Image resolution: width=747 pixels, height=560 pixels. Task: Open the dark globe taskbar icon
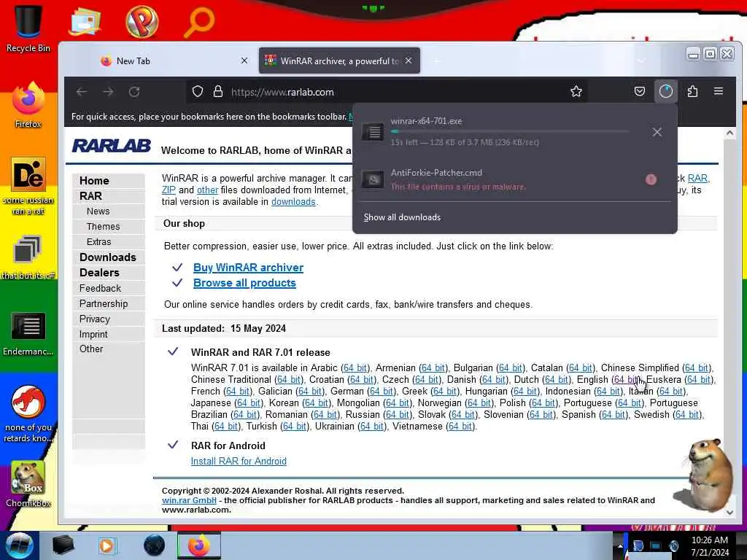pyautogui.click(x=154, y=545)
